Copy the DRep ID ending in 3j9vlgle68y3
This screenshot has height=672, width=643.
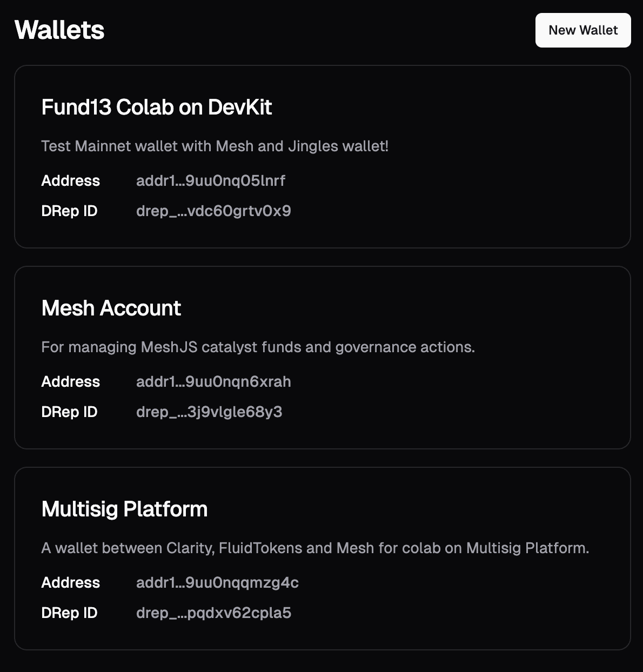click(x=209, y=412)
